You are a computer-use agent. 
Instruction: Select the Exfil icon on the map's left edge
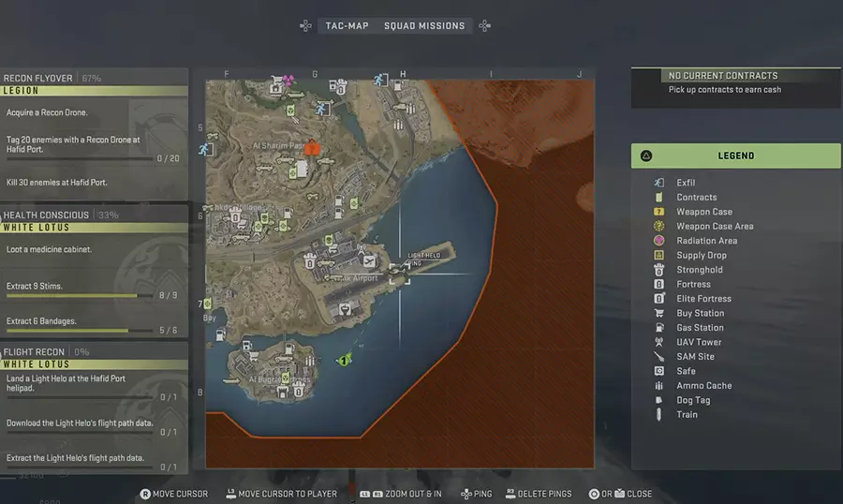[x=205, y=149]
